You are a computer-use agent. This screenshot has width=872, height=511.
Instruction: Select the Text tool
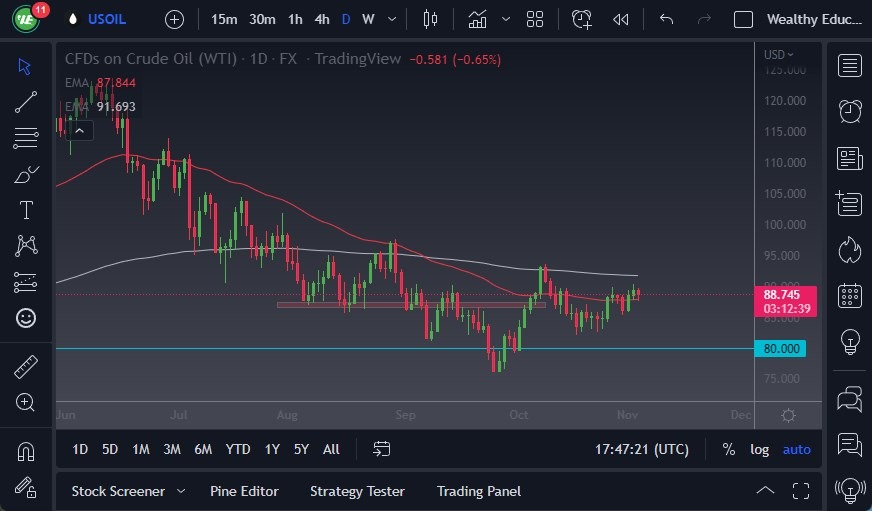26,210
